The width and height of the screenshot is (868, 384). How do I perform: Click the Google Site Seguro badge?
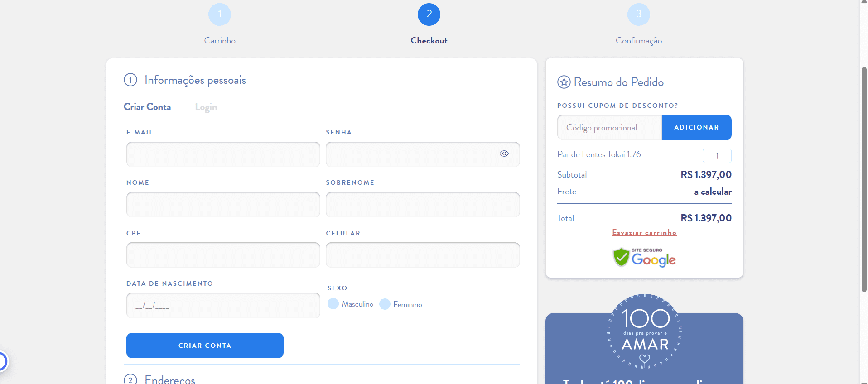(x=644, y=257)
